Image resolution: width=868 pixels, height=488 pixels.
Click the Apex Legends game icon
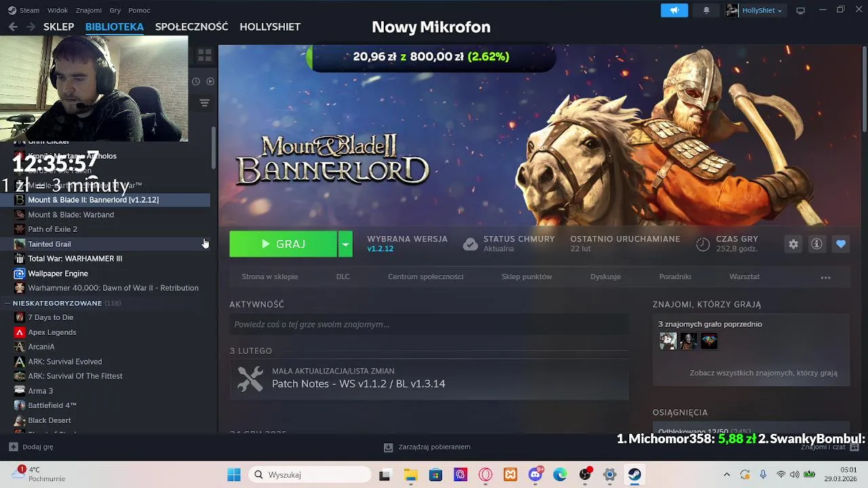point(20,332)
